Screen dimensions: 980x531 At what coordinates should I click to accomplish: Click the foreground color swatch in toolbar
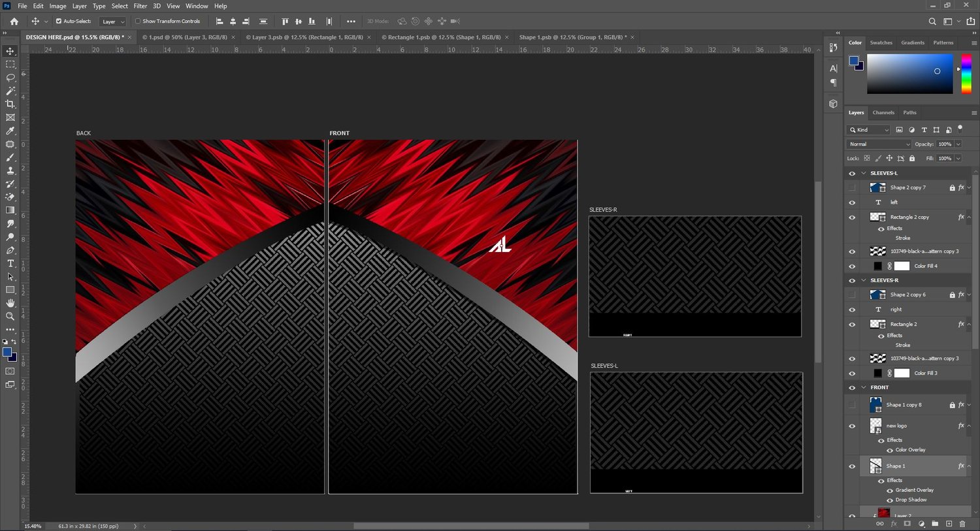pyautogui.click(x=7, y=353)
